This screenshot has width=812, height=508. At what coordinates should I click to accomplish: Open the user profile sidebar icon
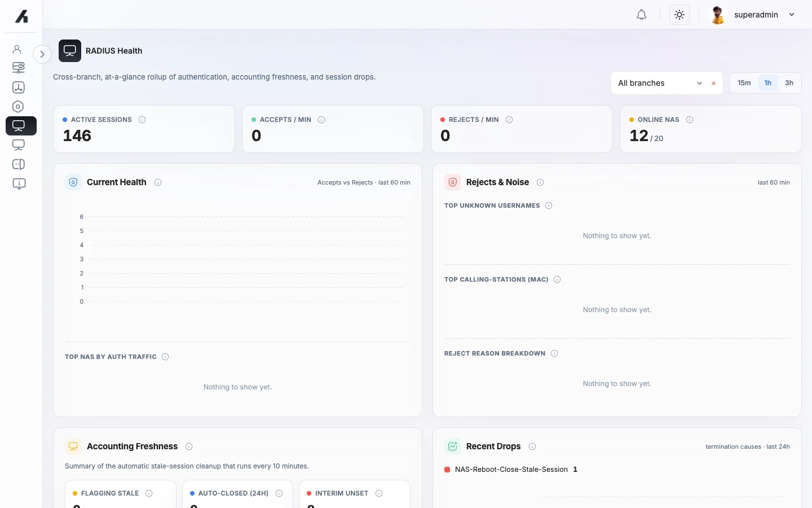click(17, 49)
